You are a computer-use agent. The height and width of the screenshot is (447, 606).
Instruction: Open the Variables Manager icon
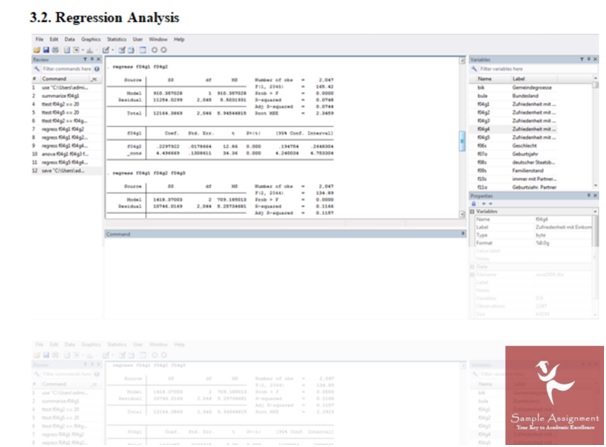143,50
